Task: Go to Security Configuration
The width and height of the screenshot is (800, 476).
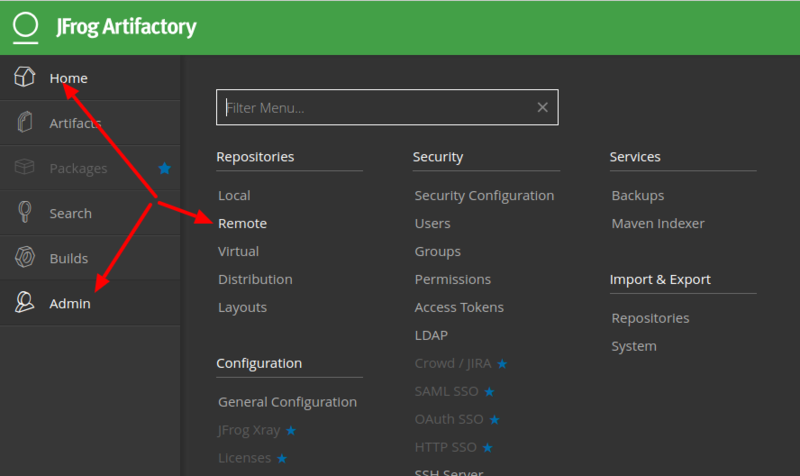Action: [x=484, y=195]
